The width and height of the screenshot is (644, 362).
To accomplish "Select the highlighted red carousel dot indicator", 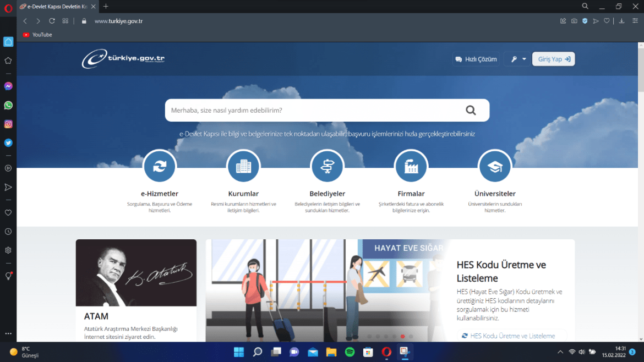I will tap(403, 336).
